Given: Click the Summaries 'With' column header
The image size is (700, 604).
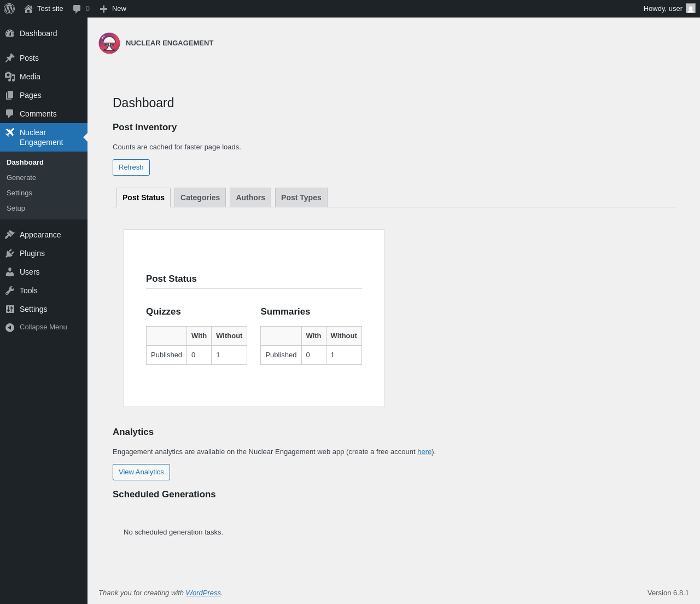Looking at the screenshot, I should [314, 336].
